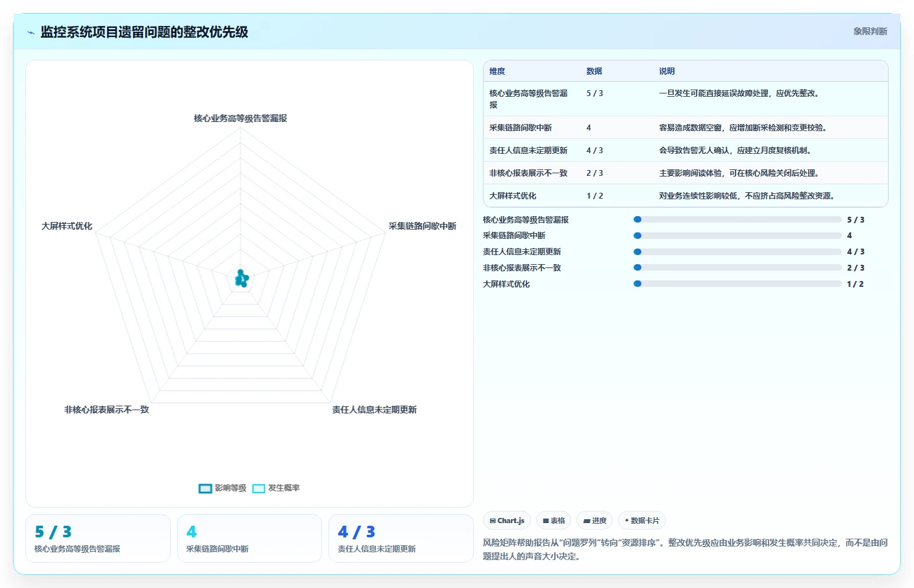Click the 数据 column header
This screenshot has width=914, height=588.
(594, 71)
